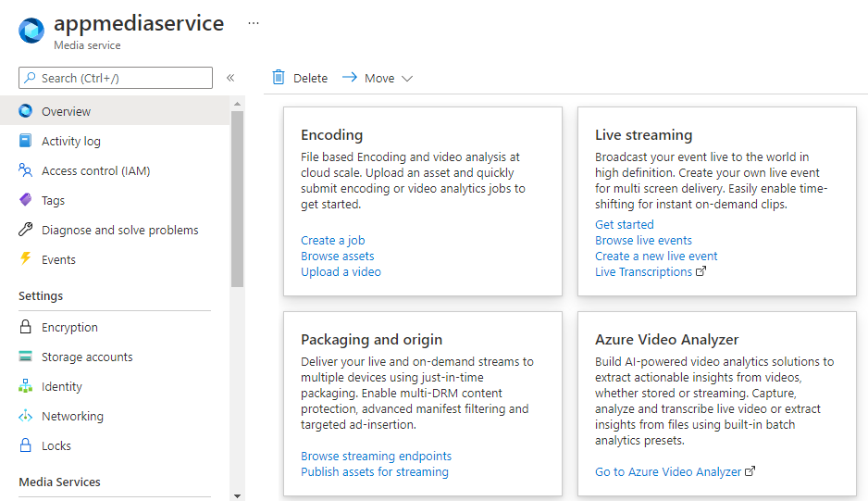Click the Activity log icon in sidebar
This screenshot has height=501, width=868.
coord(25,142)
